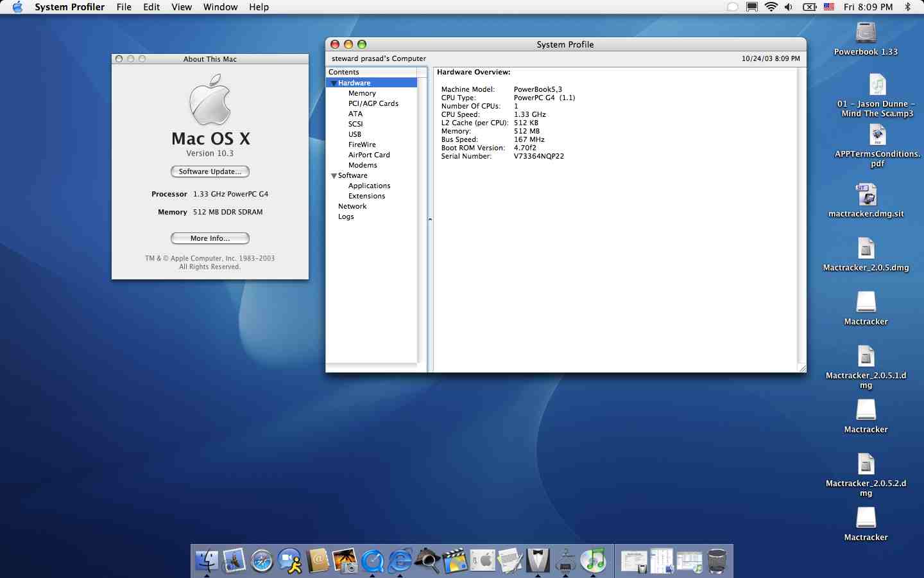Select the Jason Dunne mp3 file icon
Image resolution: width=924 pixels, height=578 pixels.
(x=877, y=85)
